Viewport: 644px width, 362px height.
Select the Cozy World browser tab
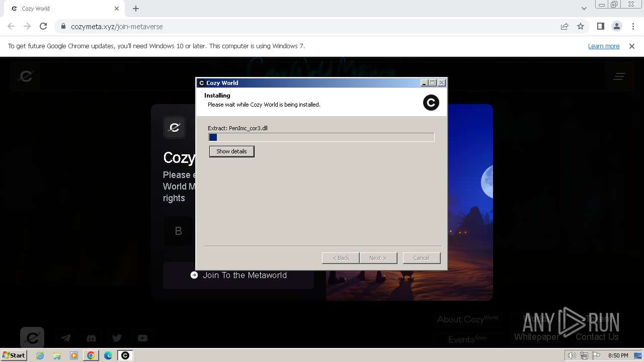pos(64,9)
